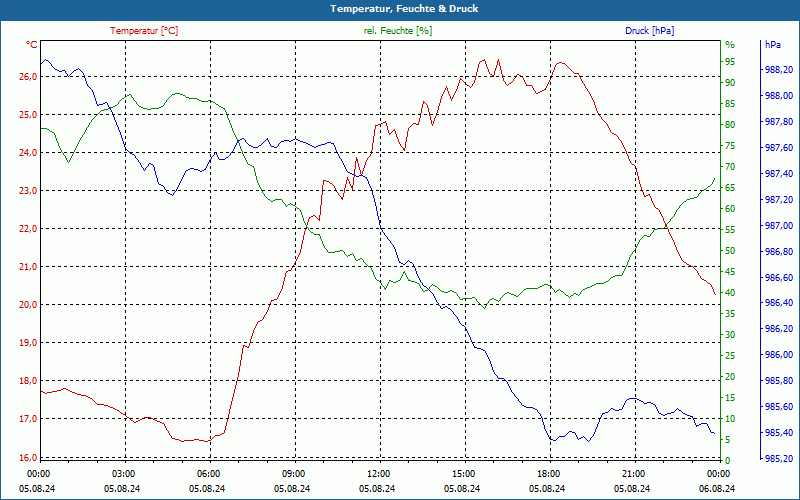Click humidity axis value 75
The width and height of the screenshot is (800, 500).
[730, 146]
